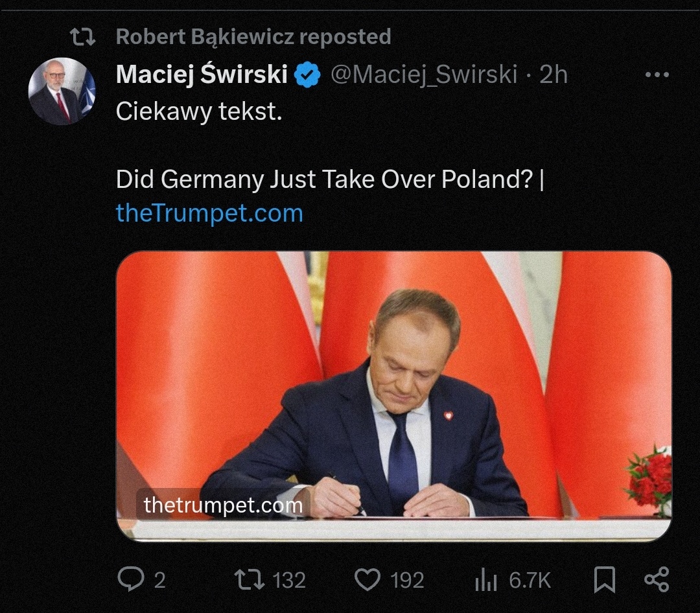Image resolution: width=700 pixels, height=613 pixels.
Task: Click the 2h timestamp
Action: (554, 74)
